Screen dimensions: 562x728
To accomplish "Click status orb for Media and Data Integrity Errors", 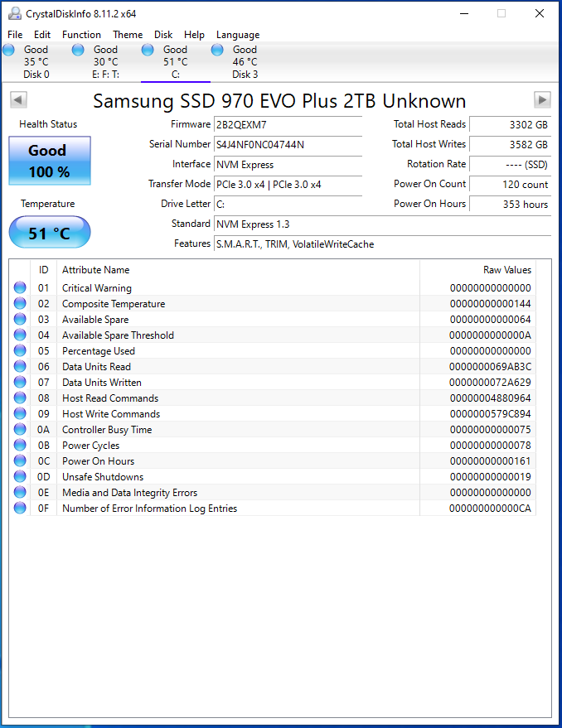I will (20, 493).
